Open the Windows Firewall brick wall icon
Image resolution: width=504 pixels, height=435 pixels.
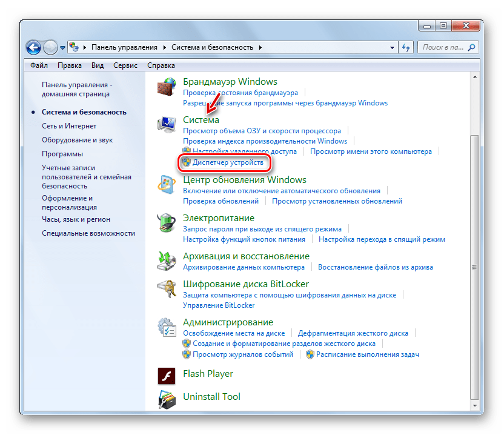click(167, 87)
